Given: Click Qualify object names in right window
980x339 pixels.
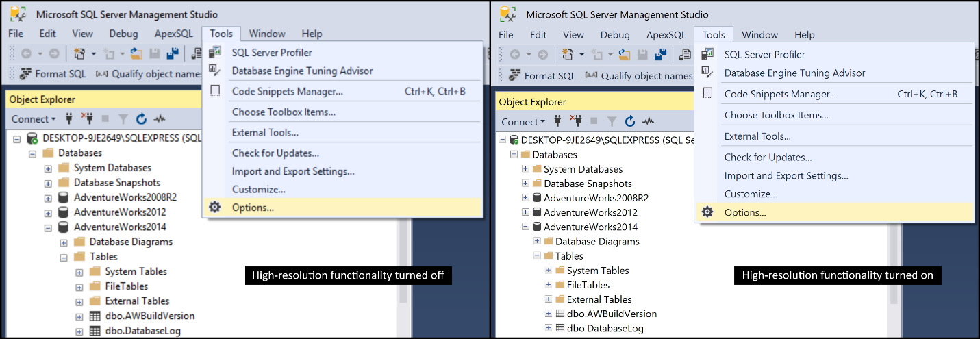Looking at the screenshot, I should point(640,76).
